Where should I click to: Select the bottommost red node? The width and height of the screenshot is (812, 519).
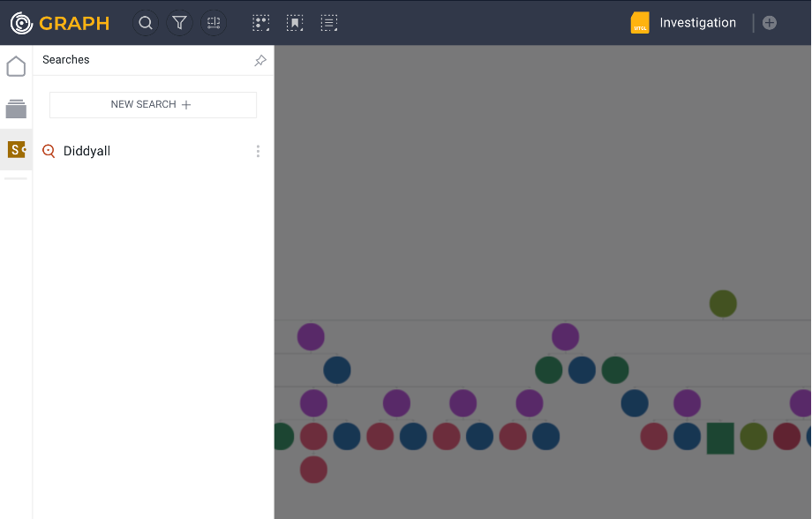pos(314,470)
